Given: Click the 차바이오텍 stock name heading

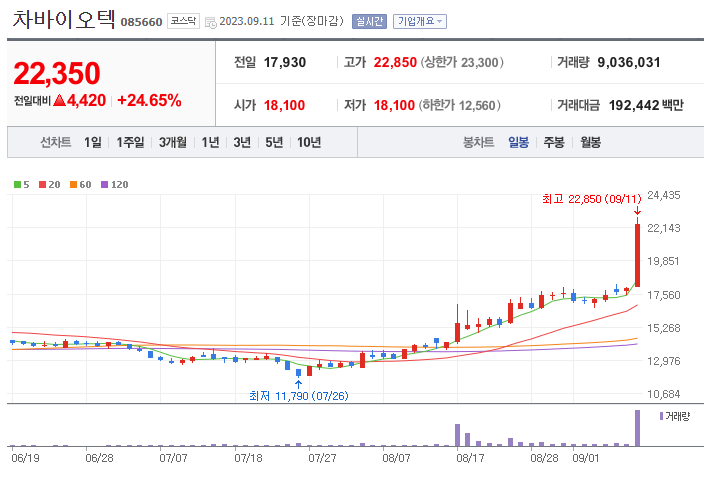Looking at the screenshot, I should [x=64, y=20].
